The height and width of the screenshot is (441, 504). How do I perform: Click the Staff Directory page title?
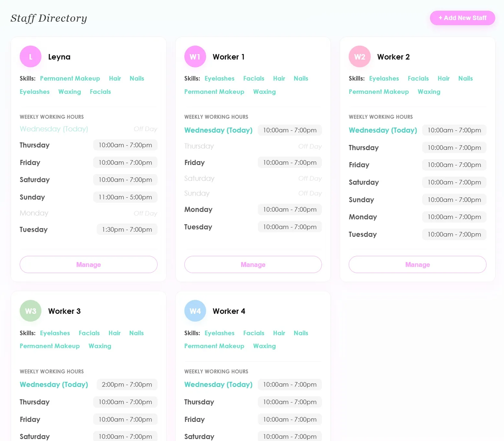(49, 18)
